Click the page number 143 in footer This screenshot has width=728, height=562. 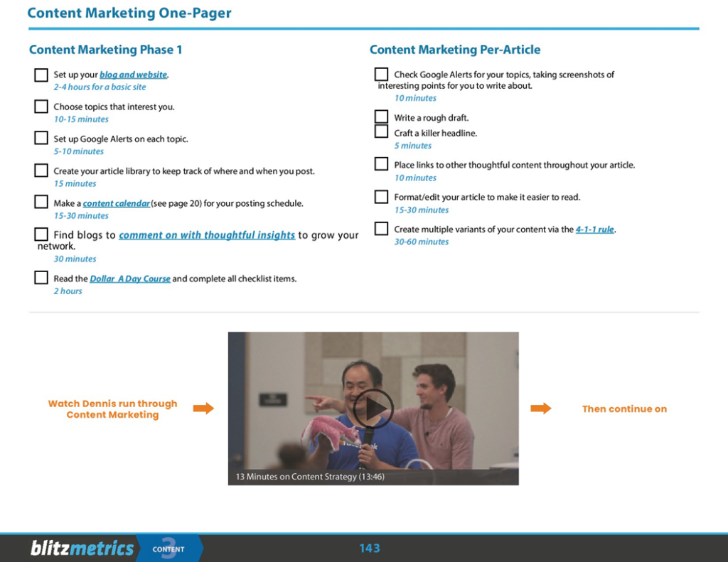(370, 549)
